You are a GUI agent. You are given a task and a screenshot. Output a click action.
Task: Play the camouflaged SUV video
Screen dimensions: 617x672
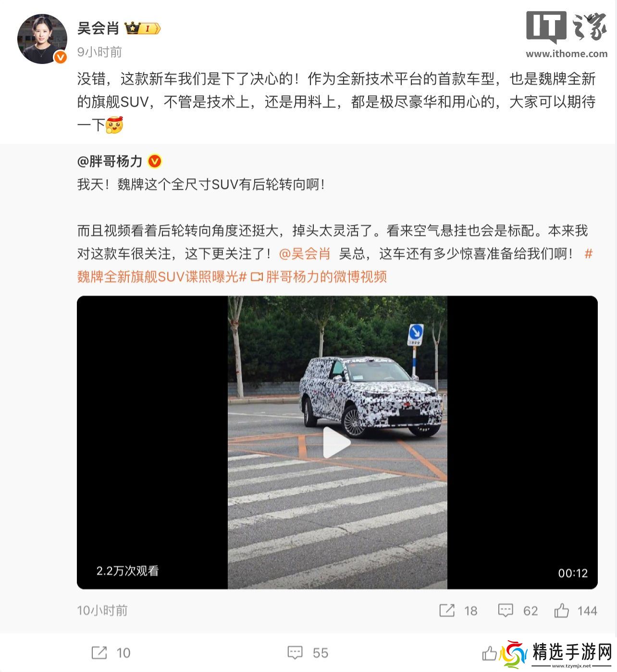click(337, 442)
